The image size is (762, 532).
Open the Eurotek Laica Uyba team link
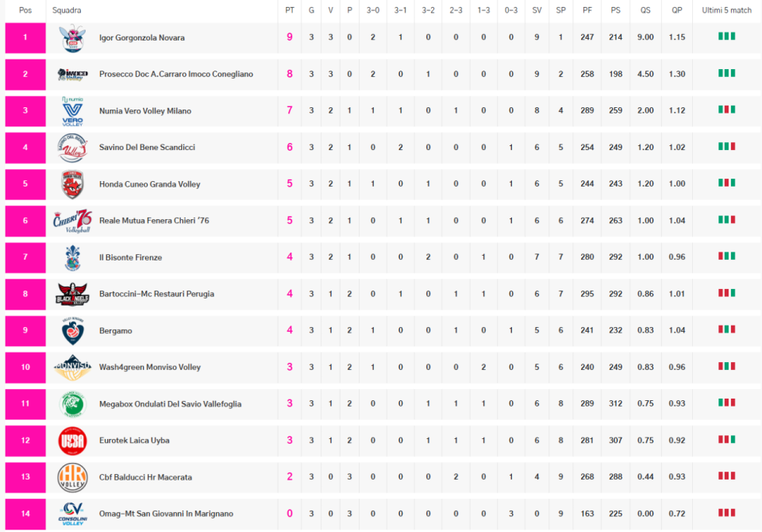pos(134,441)
